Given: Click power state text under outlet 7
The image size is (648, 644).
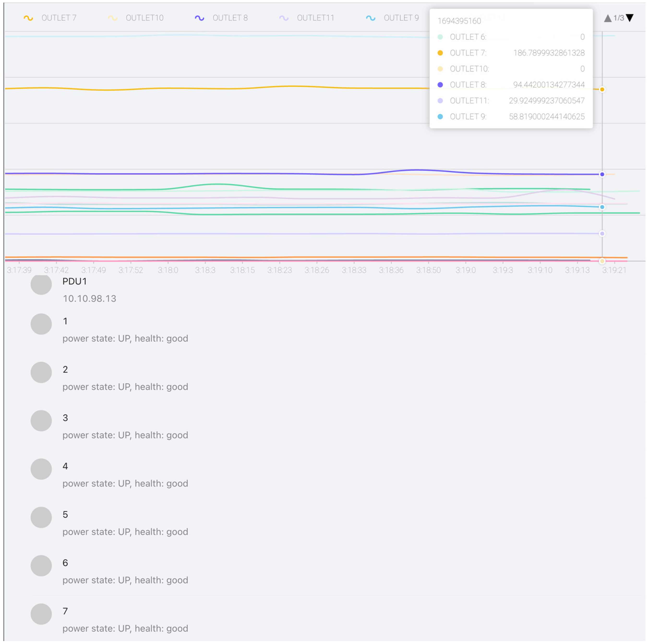Looking at the screenshot, I should tap(125, 628).
